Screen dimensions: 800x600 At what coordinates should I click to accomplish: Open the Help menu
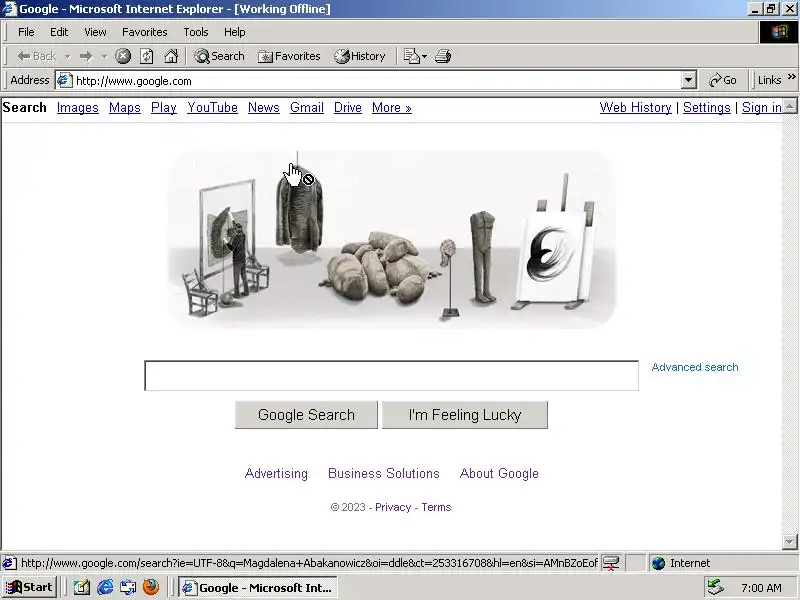pos(235,32)
